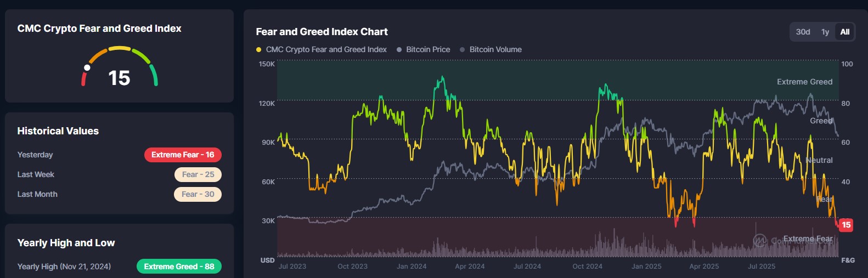Click the Fear - 25 last week badge
The image size is (868, 278).
point(198,174)
